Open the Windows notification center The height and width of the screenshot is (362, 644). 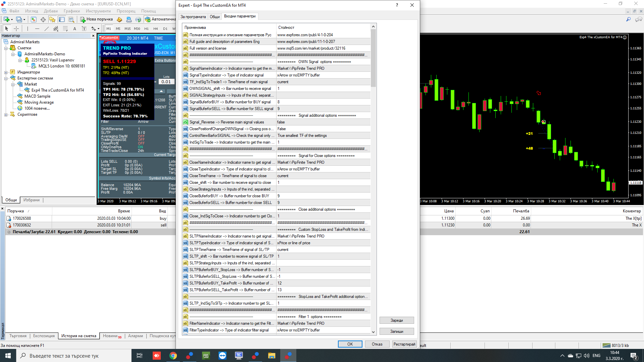[634, 356]
